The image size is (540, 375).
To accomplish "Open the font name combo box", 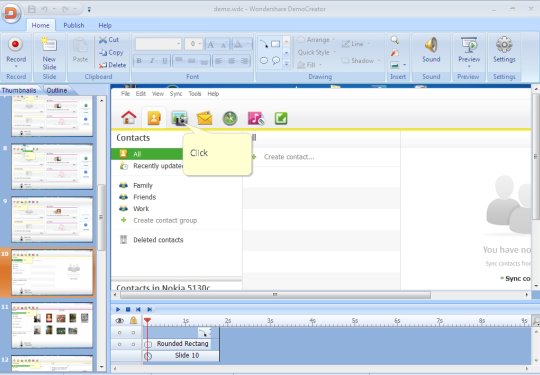I will pyautogui.click(x=158, y=44).
